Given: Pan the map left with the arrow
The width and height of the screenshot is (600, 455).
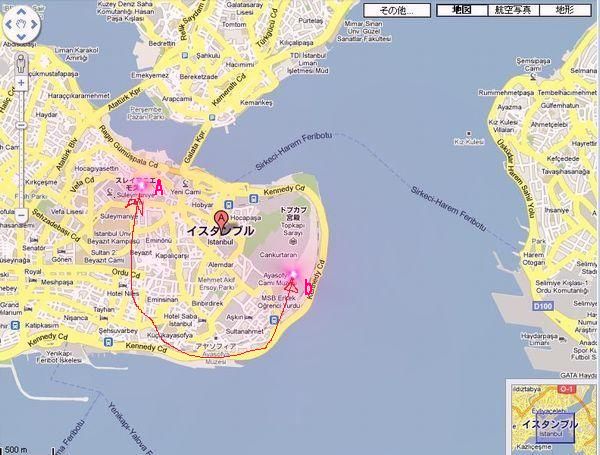Looking at the screenshot, I should 8,24.
